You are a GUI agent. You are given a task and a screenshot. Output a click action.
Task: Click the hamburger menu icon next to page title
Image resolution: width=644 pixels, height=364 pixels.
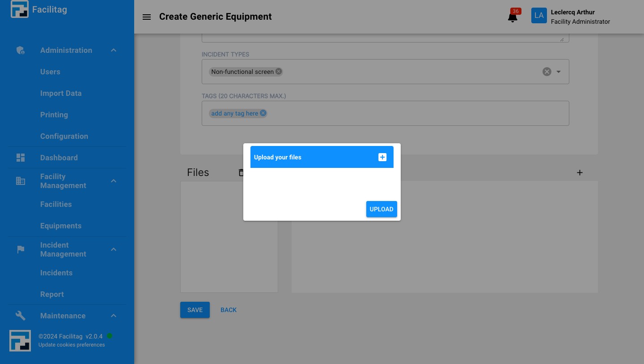pyautogui.click(x=147, y=17)
